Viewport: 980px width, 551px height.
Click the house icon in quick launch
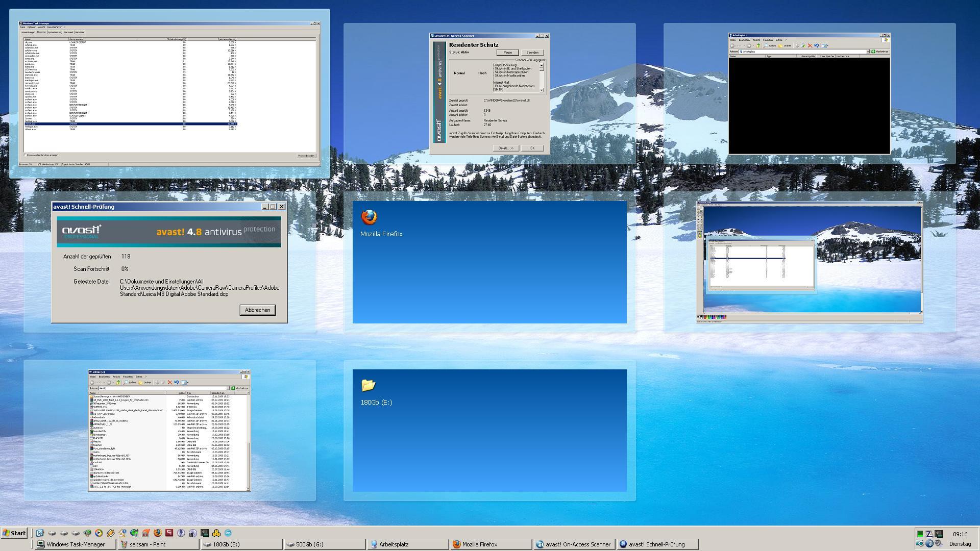pyautogui.click(x=122, y=533)
